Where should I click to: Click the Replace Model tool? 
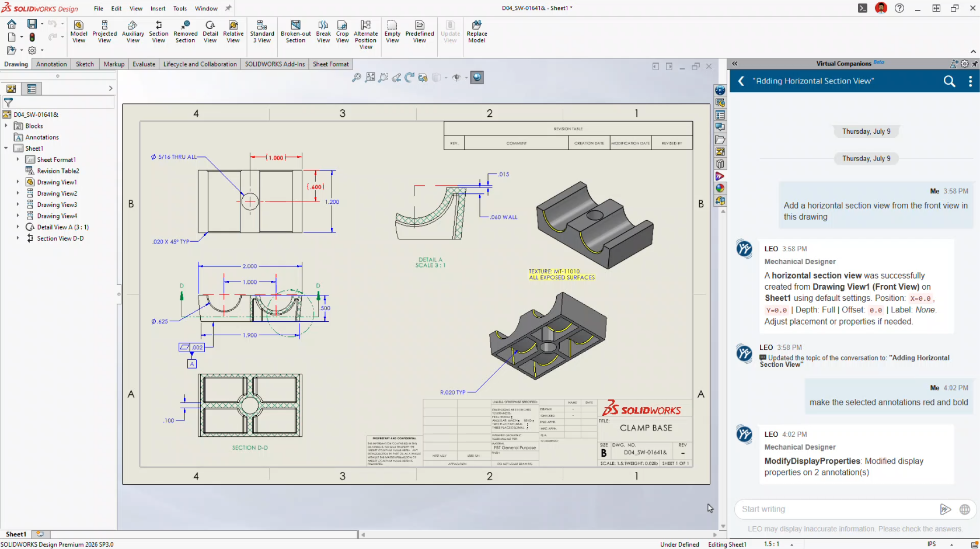point(477,32)
